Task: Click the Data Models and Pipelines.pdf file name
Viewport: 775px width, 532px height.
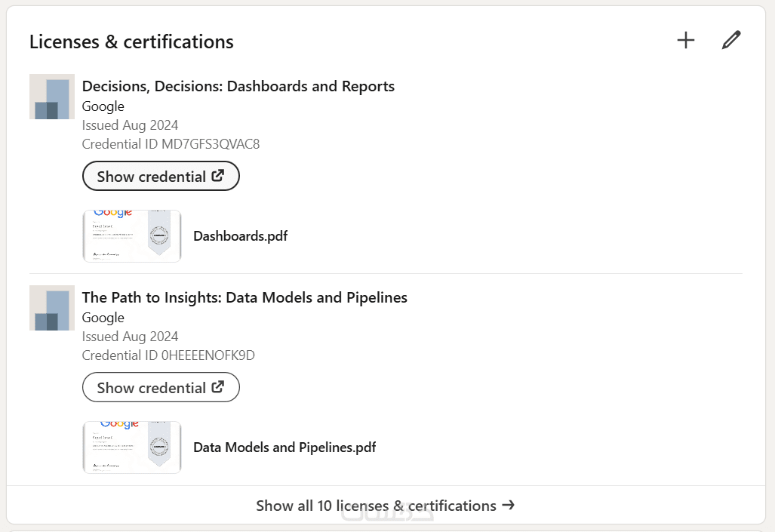Action: coord(284,447)
